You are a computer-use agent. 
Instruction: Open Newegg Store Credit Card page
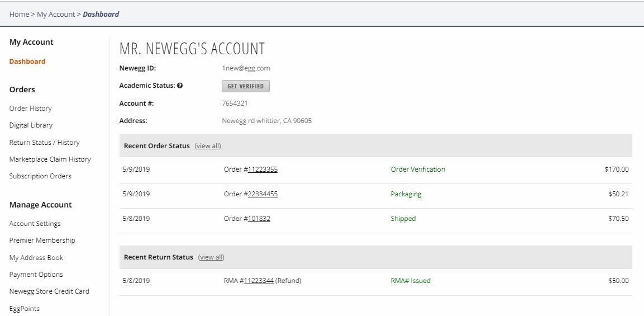tap(49, 291)
